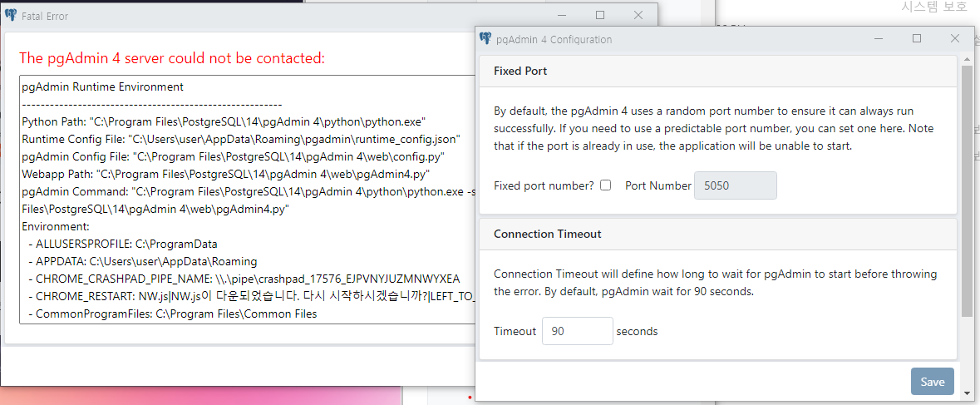Maximize the Fatal Error window

pyautogui.click(x=600, y=15)
